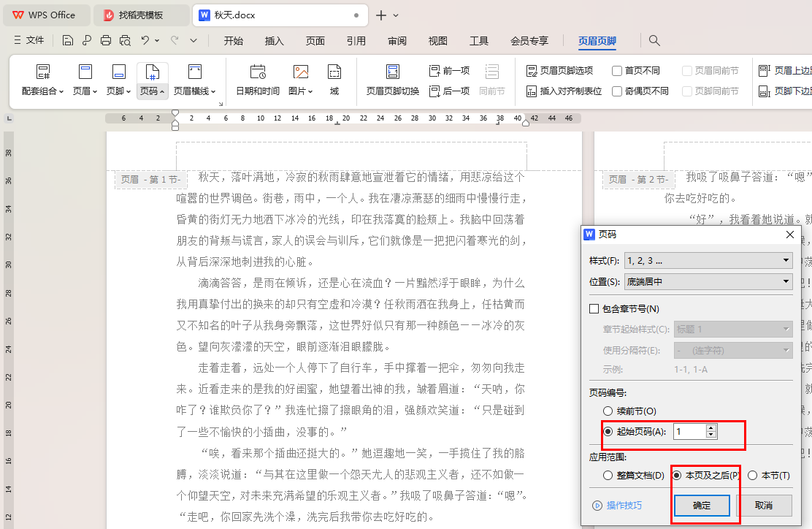Insert 日期和时间 via its icon
This screenshot has height=529, width=812.
(257, 72)
